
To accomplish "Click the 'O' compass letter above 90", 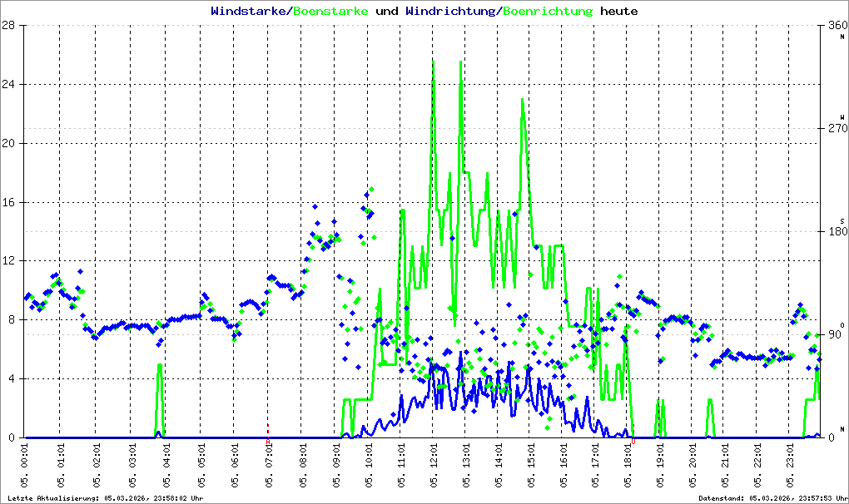I will 842,325.
